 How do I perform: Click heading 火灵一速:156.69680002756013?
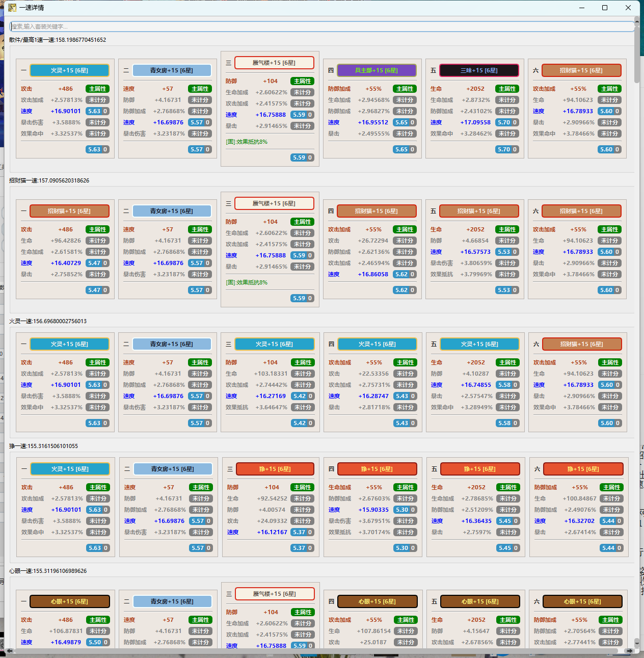[48, 321]
